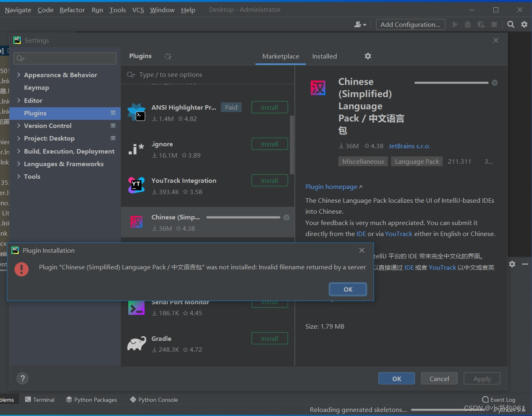Screen dimensions: 532x416
Task: Open plugins gear options menu
Action: tap(368, 56)
